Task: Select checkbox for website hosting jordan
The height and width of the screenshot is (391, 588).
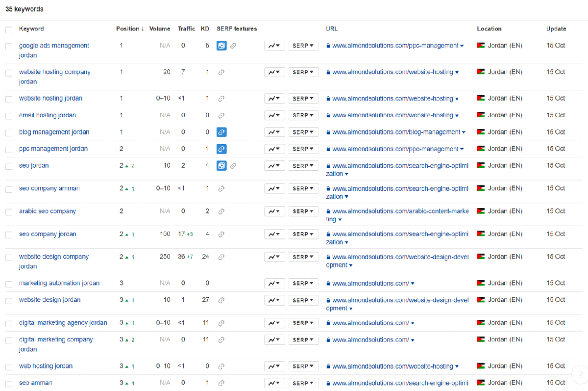Action: pyautogui.click(x=9, y=99)
